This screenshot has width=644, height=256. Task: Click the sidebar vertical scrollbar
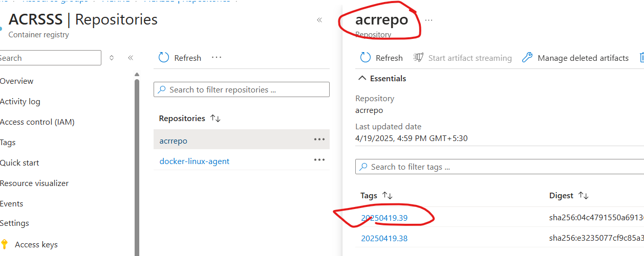pos(137,164)
